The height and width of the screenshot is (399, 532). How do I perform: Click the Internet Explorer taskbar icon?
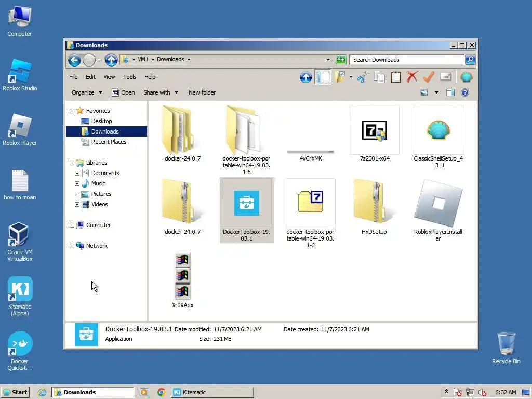pyautogui.click(x=42, y=392)
